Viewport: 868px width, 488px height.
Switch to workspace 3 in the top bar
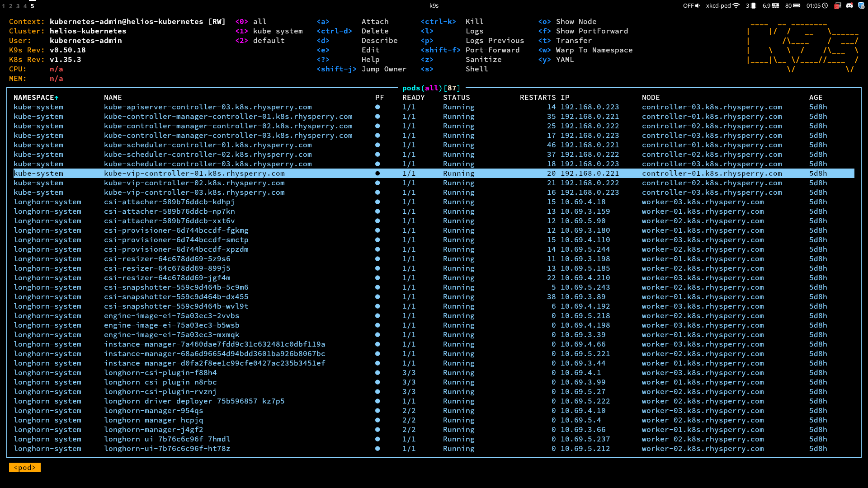click(x=18, y=6)
